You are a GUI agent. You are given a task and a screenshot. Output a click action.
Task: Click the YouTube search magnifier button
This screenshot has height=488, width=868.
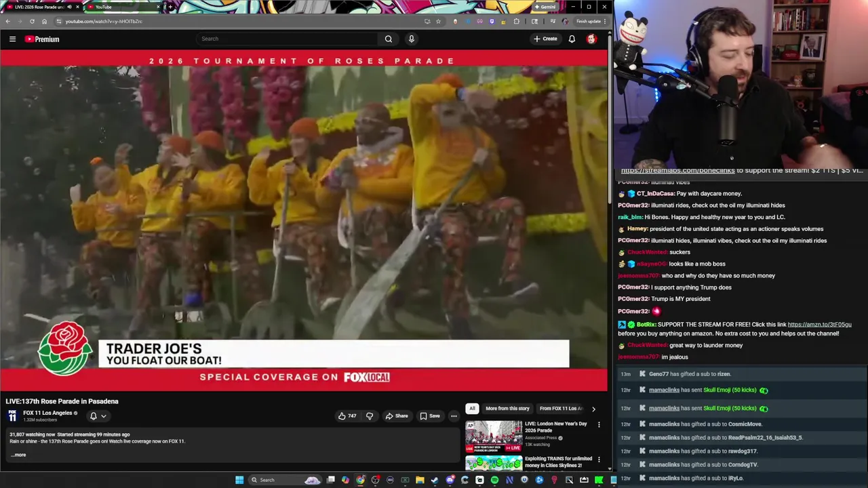click(389, 39)
